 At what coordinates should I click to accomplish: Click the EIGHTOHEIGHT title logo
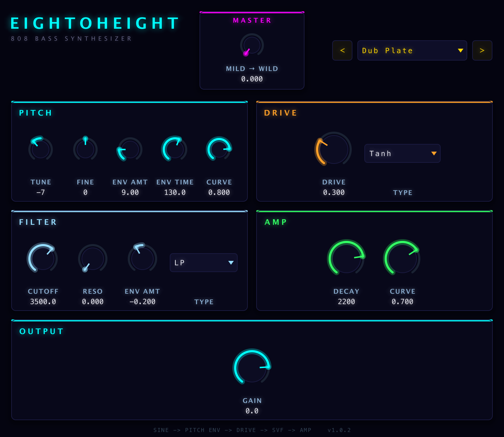[x=94, y=23]
